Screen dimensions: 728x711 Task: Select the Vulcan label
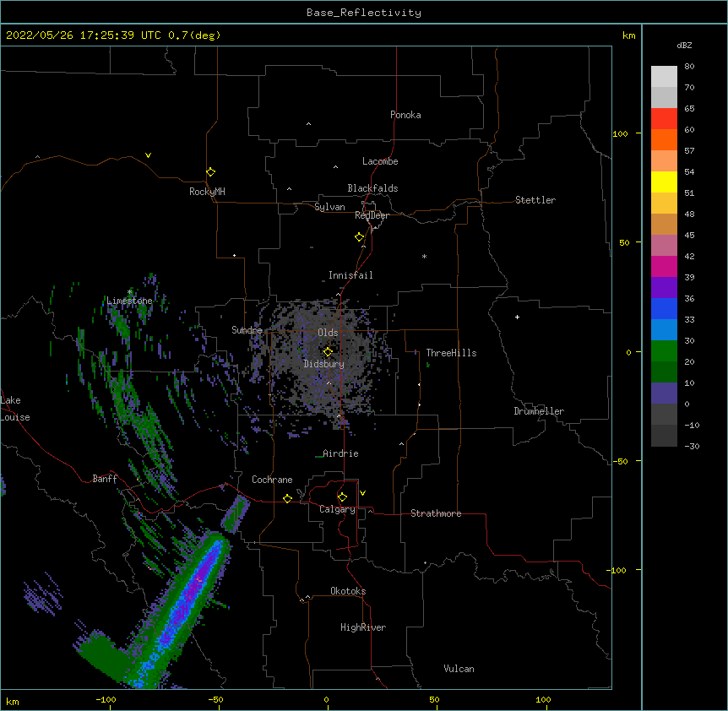(459, 669)
